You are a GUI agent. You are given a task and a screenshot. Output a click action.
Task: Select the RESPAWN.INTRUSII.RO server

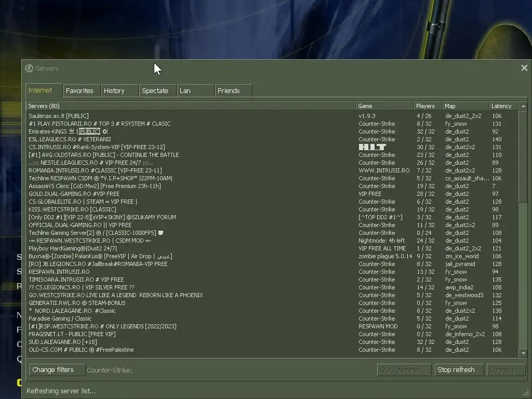(x=272, y=272)
